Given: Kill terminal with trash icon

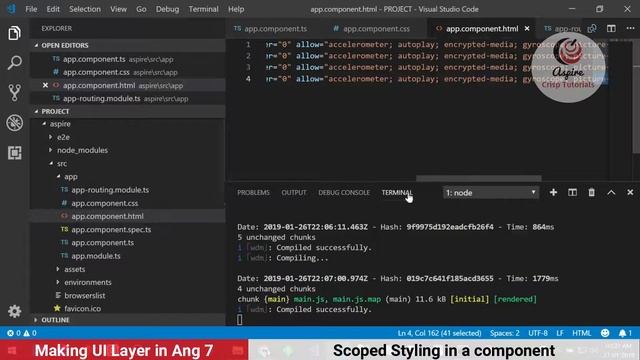Looking at the screenshot, I should point(591,192).
